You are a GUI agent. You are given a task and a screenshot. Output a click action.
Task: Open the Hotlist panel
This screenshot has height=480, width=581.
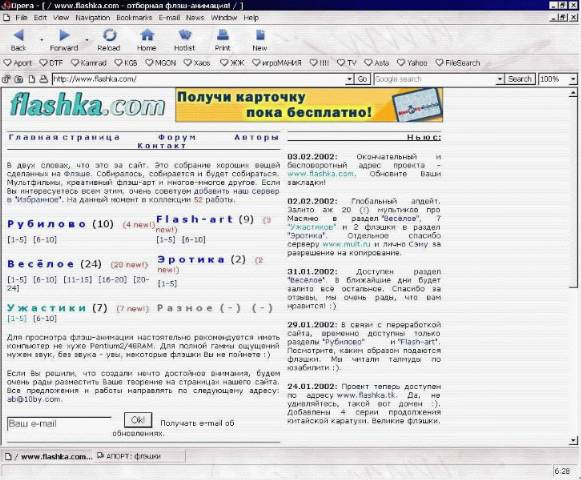(x=185, y=40)
